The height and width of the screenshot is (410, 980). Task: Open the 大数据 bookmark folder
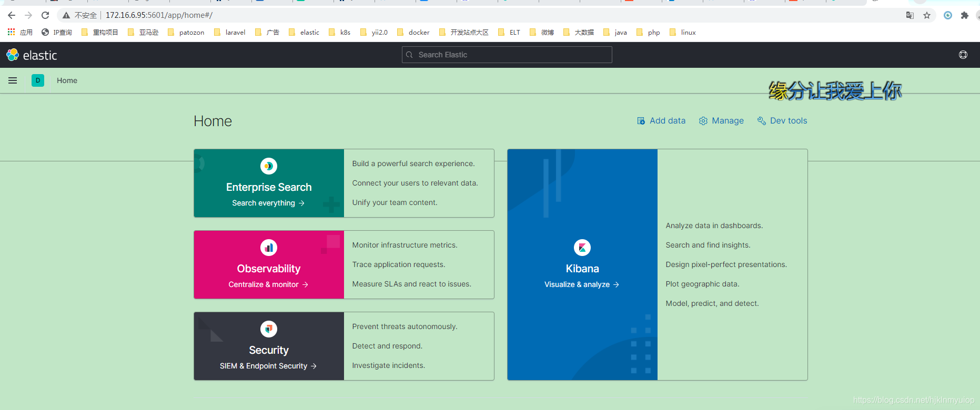pyautogui.click(x=579, y=32)
